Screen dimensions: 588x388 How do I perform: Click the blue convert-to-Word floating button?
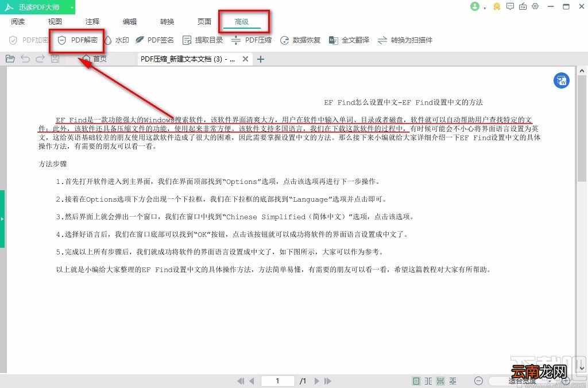[x=562, y=80]
